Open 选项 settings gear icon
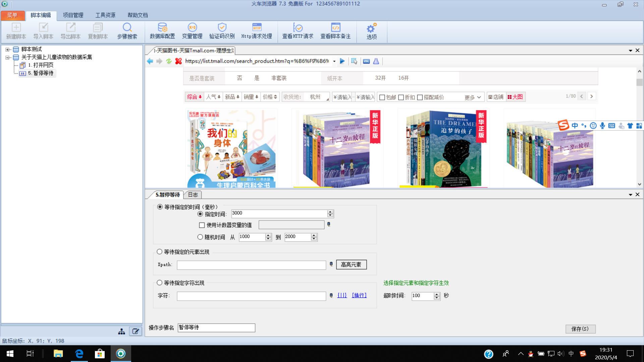Image resolution: width=644 pixels, height=362 pixels. tap(371, 28)
